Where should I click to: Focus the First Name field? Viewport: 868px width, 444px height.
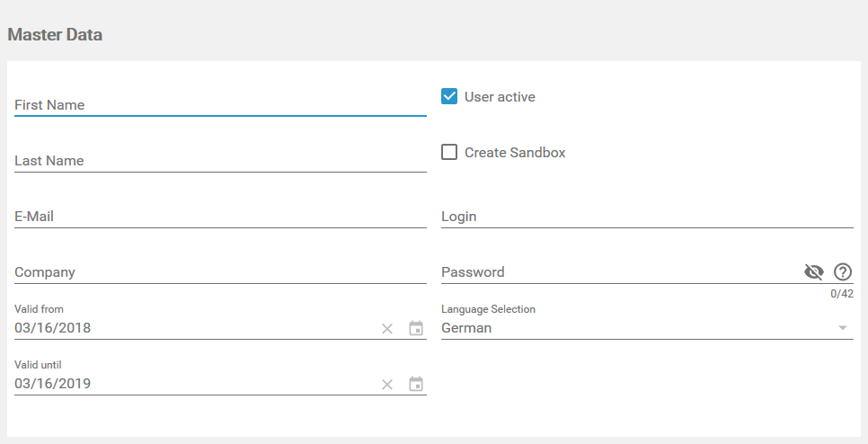(x=220, y=105)
